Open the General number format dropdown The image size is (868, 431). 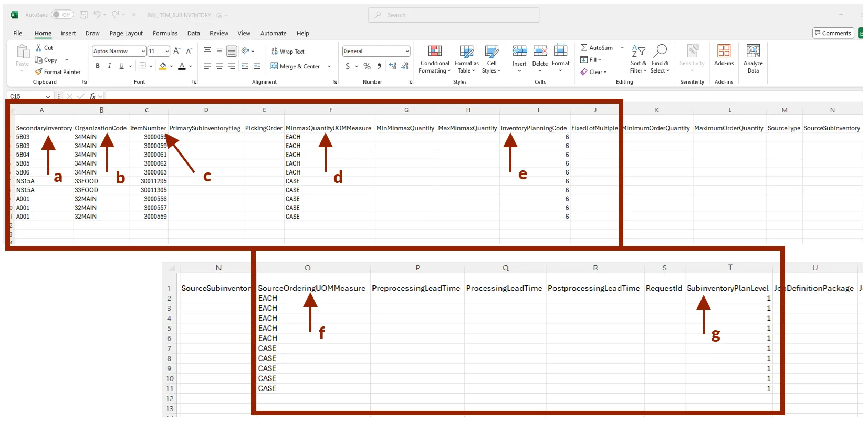click(x=407, y=52)
